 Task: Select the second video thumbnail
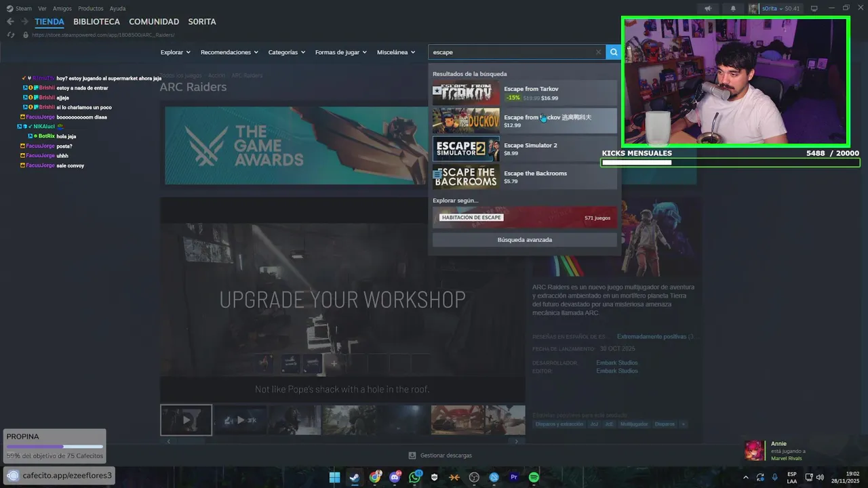pyautogui.click(x=240, y=420)
